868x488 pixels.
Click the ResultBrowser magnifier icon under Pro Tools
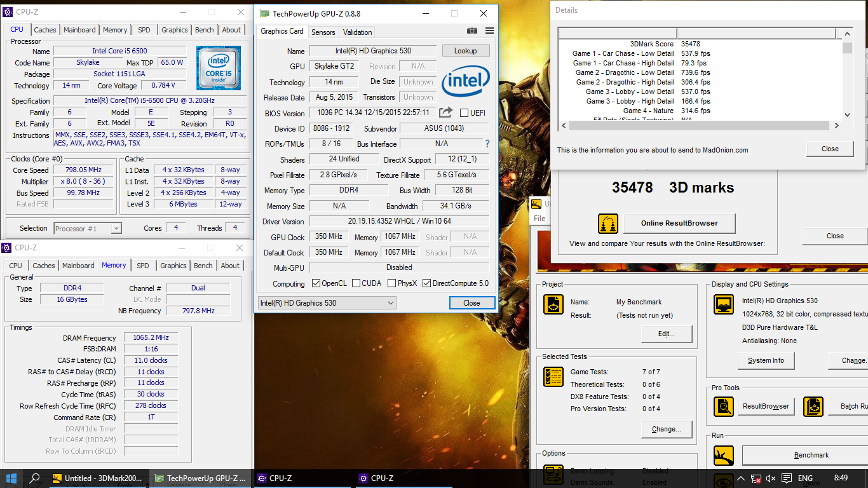(724, 407)
